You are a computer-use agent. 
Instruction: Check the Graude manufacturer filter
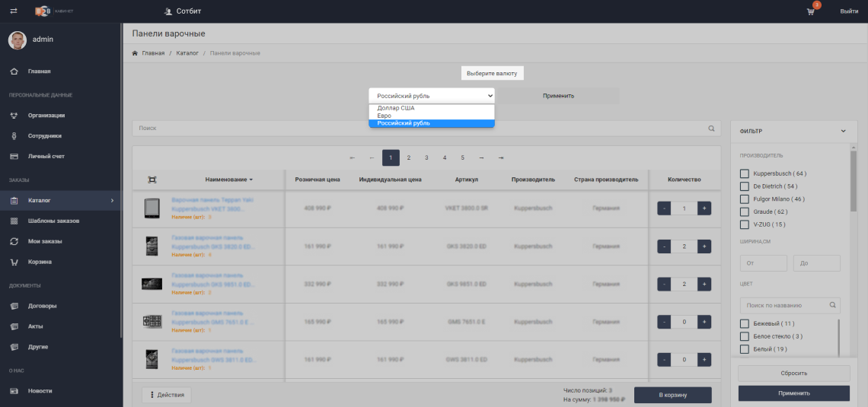click(x=745, y=211)
